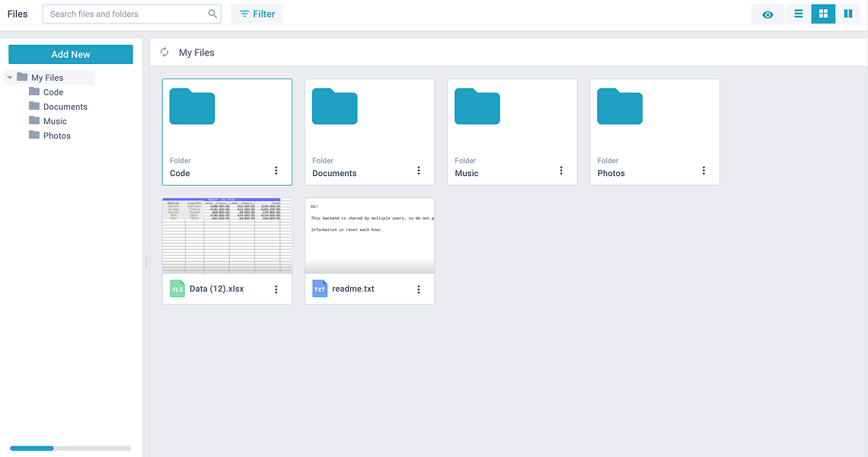The width and height of the screenshot is (868, 457).
Task: Click the TXT file type icon
Action: [x=320, y=289]
